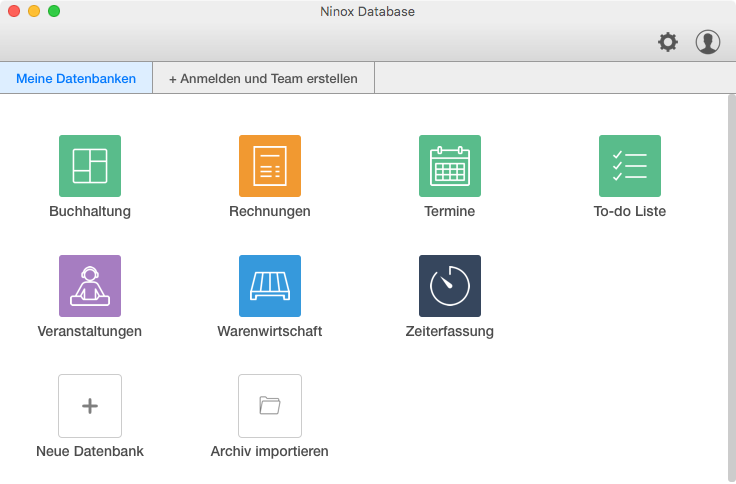Select the '+ Anmelden und Team erstellen' tab
This screenshot has width=736, height=484.
[x=263, y=78]
